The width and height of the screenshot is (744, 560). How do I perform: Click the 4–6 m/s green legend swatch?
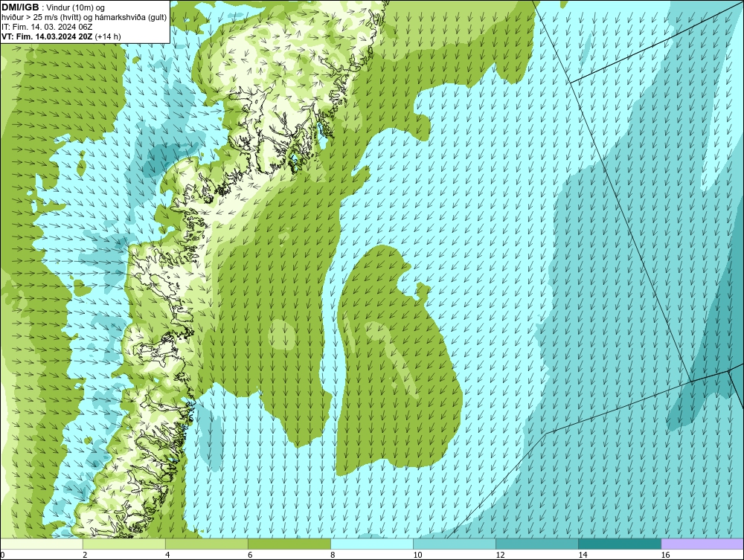[x=206, y=544]
